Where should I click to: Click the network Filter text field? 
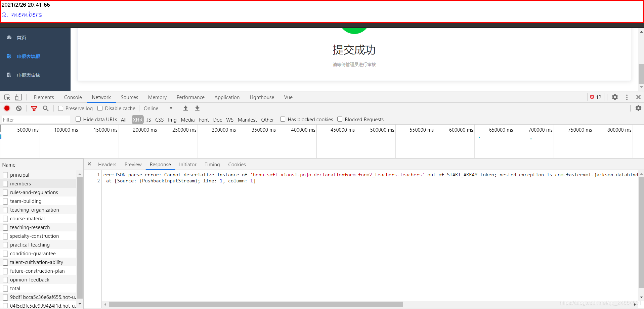[36, 120]
